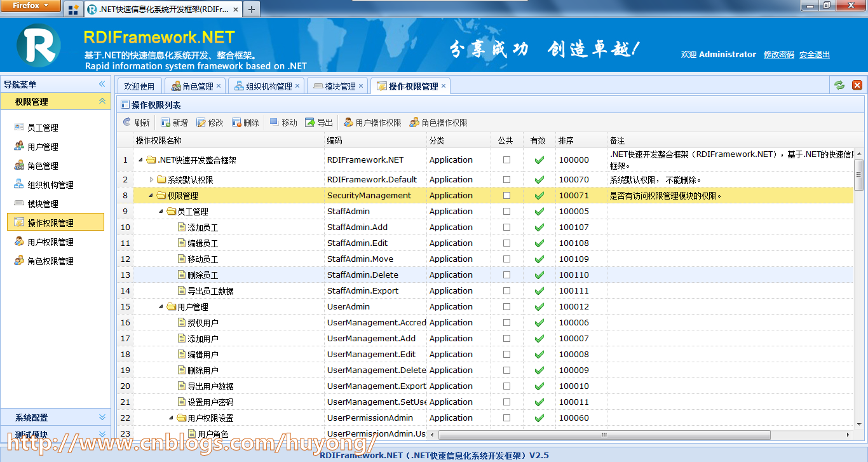Toggle 公共 checkbox for RDIFramework.Default row
This screenshot has width=868, height=462.
pyautogui.click(x=506, y=180)
